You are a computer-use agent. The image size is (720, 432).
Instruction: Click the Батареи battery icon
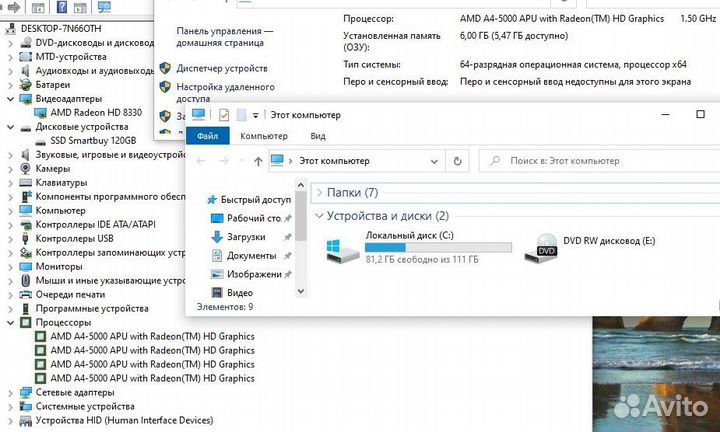point(26,85)
